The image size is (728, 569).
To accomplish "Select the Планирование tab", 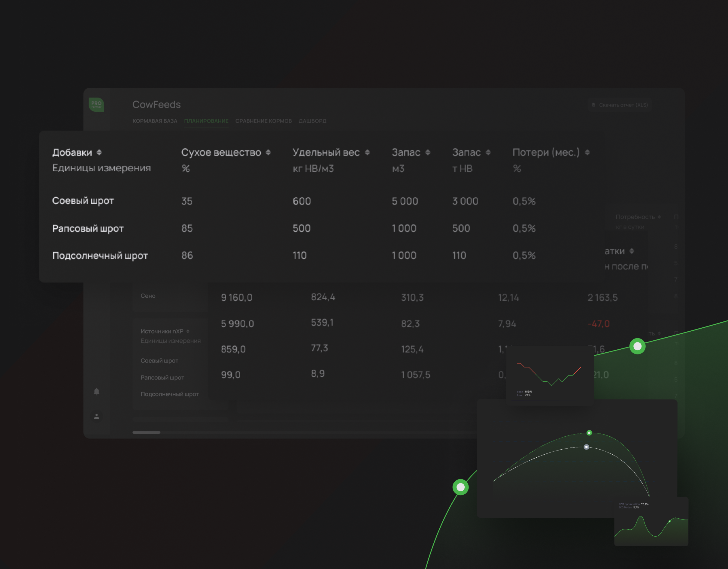I will pyautogui.click(x=206, y=121).
